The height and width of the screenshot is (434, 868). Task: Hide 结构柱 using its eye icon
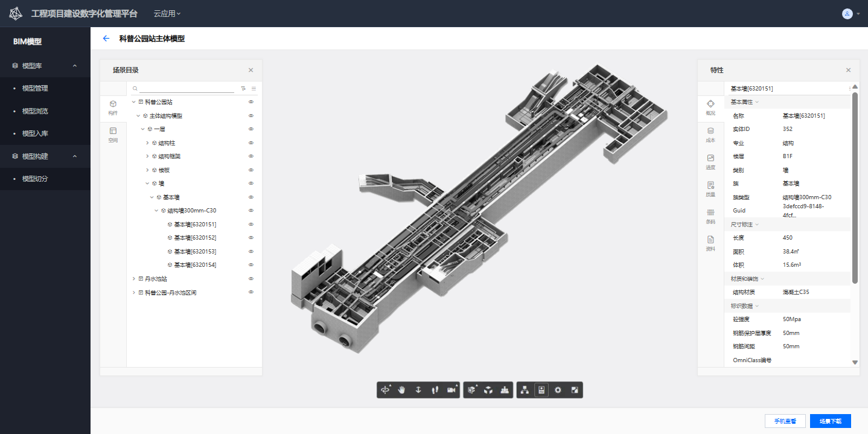coord(251,143)
